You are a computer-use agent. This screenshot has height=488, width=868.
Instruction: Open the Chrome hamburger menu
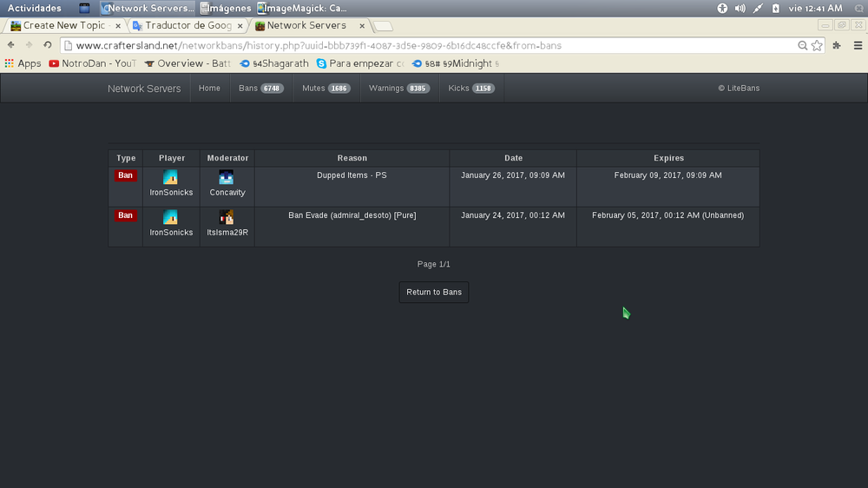coord(858,45)
